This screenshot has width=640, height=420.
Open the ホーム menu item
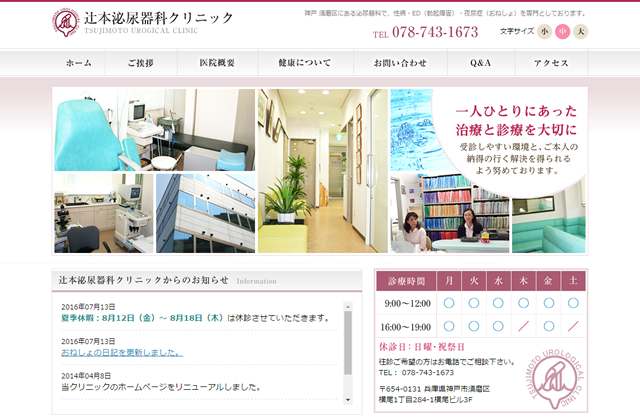point(79,63)
